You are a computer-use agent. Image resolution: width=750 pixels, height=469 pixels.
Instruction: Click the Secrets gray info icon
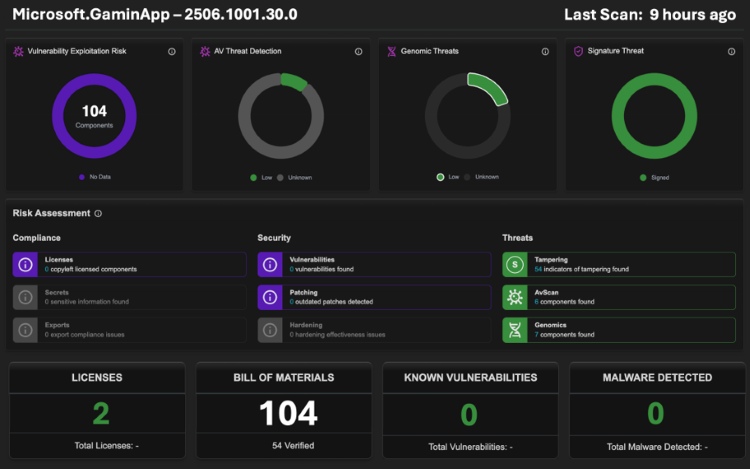coord(25,297)
